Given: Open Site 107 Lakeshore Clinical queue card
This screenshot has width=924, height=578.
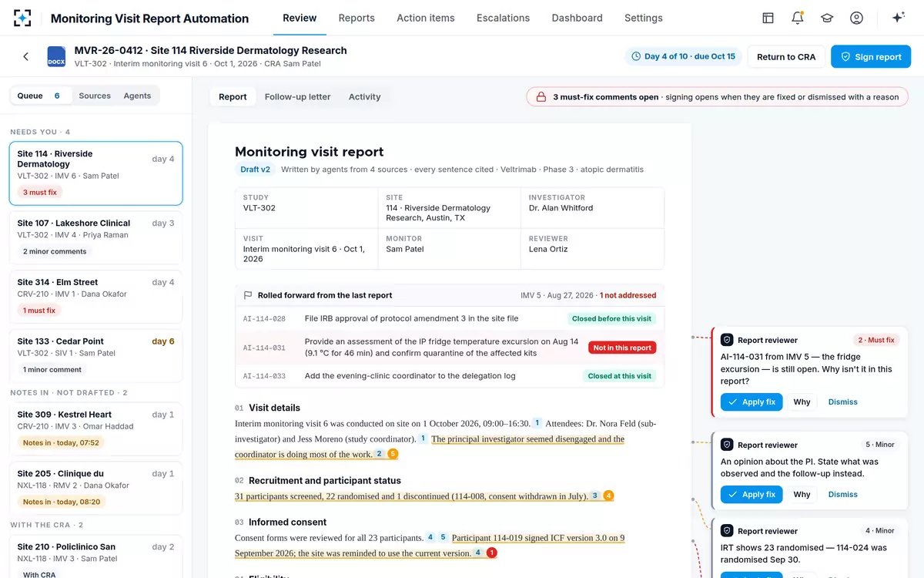Looking at the screenshot, I should click(x=96, y=237).
